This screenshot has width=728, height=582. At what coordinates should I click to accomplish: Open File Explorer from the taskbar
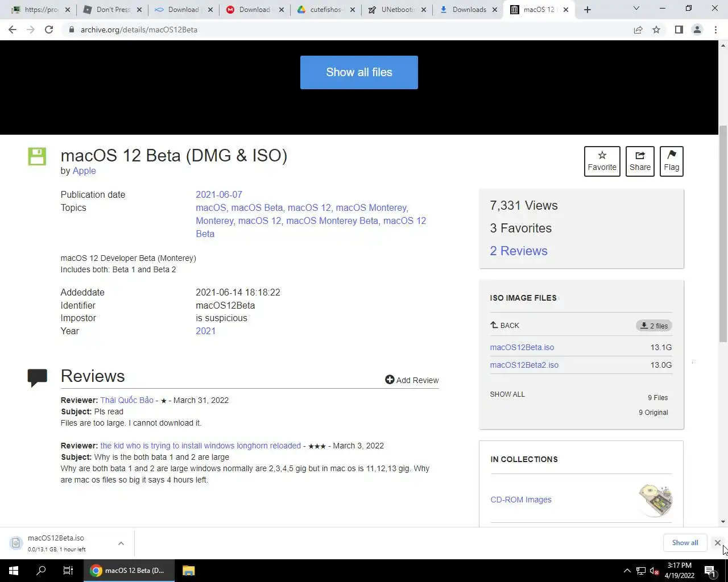(x=189, y=571)
